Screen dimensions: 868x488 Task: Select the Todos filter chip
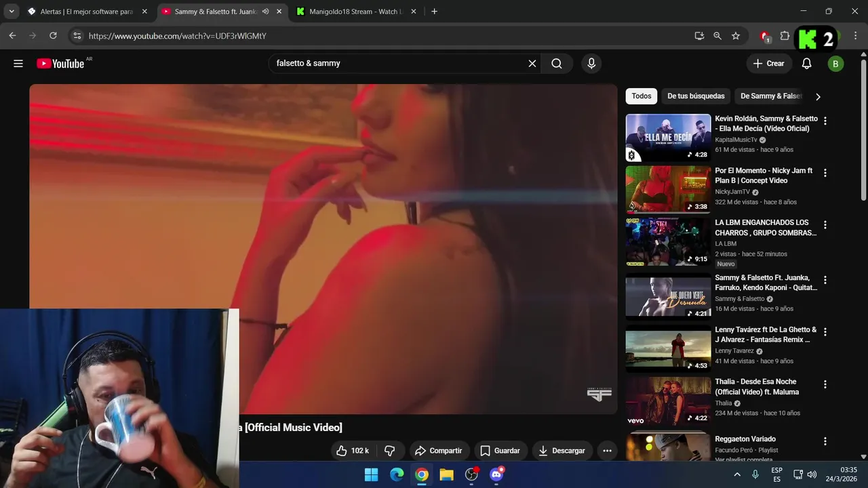point(642,96)
